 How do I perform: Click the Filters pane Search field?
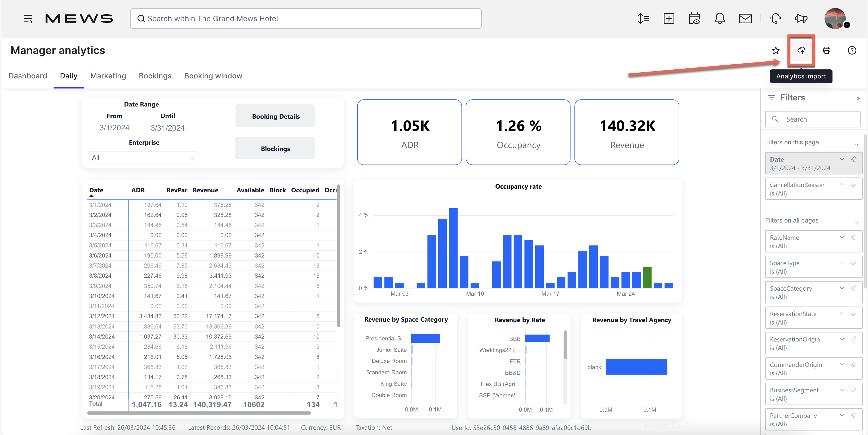pyautogui.click(x=812, y=119)
